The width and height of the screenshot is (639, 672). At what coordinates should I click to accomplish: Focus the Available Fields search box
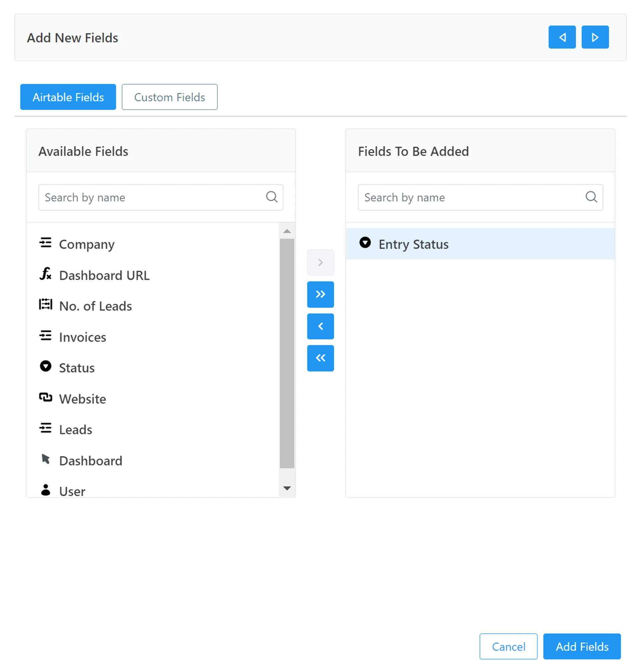pos(151,197)
